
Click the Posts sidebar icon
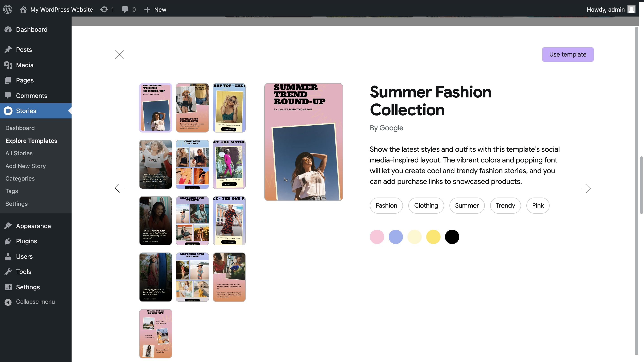tap(8, 50)
